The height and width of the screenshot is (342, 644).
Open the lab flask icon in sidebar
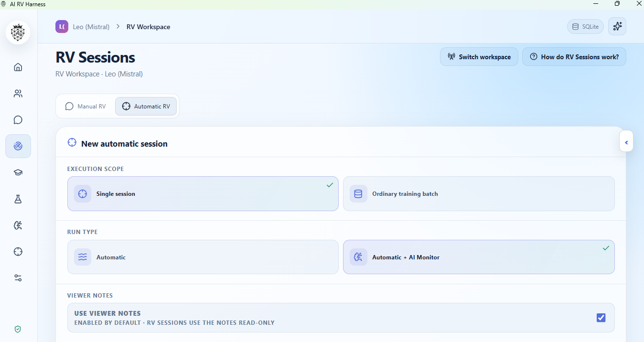tap(18, 199)
